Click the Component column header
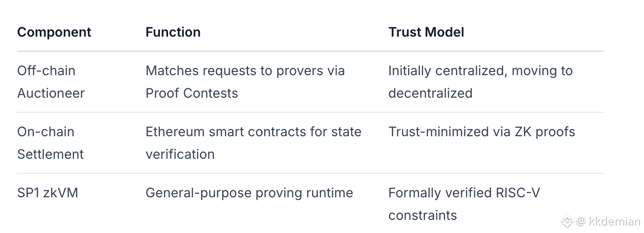 [x=54, y=32]
